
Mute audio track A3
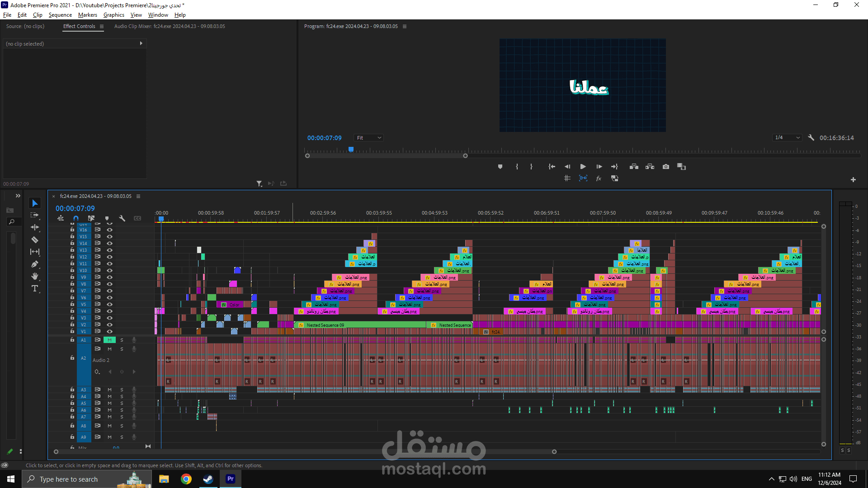[109, 389]
